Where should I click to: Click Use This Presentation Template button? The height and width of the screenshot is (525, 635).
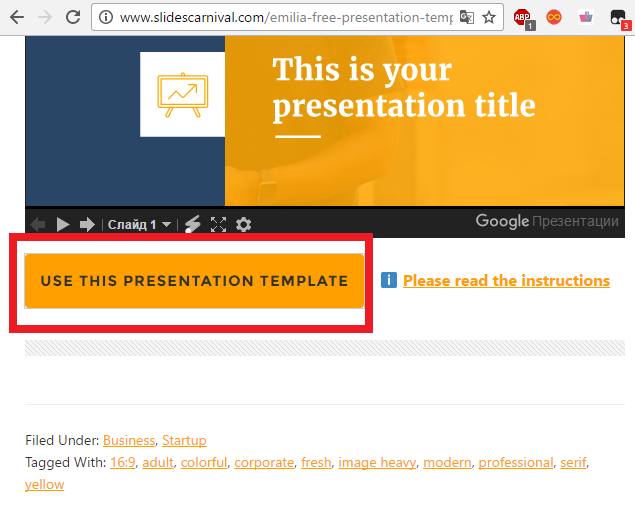194,281
